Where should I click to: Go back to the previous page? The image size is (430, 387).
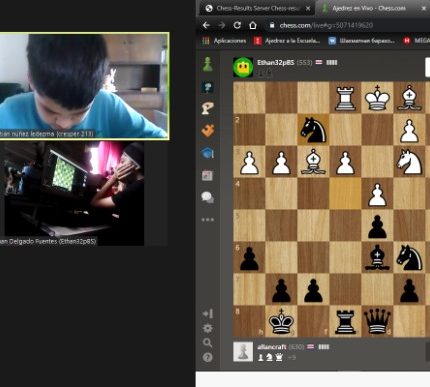(206, 25)
